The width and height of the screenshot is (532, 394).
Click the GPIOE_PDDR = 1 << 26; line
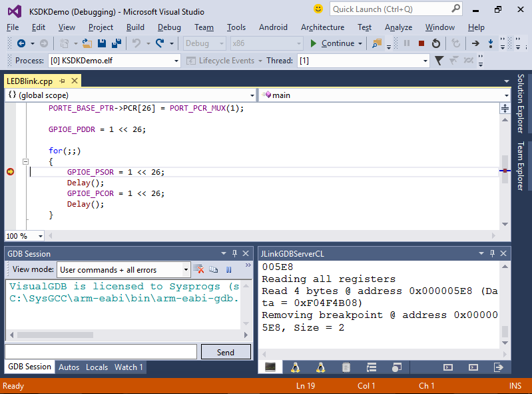point(97,129)
